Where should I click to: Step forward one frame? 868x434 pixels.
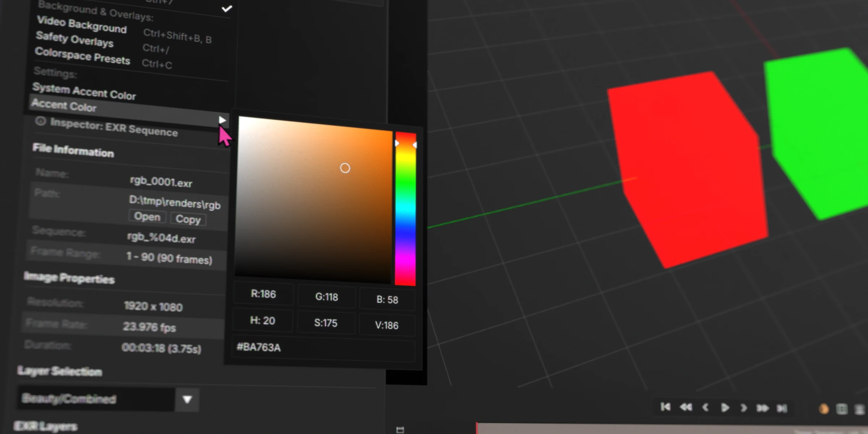click(744, 408)
